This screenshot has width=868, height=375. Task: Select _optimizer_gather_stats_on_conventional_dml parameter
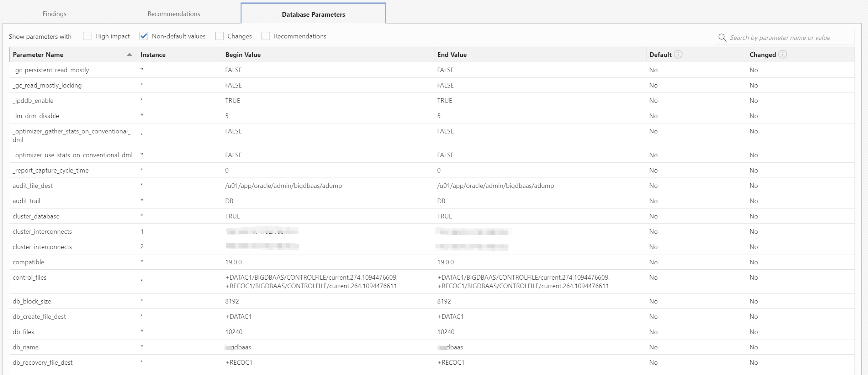[x=72, y=135]
